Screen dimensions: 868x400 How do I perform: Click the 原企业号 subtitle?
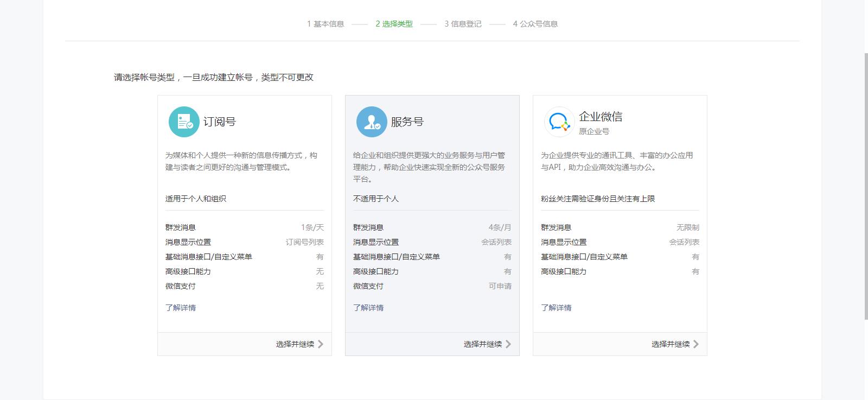coord(594,131)
